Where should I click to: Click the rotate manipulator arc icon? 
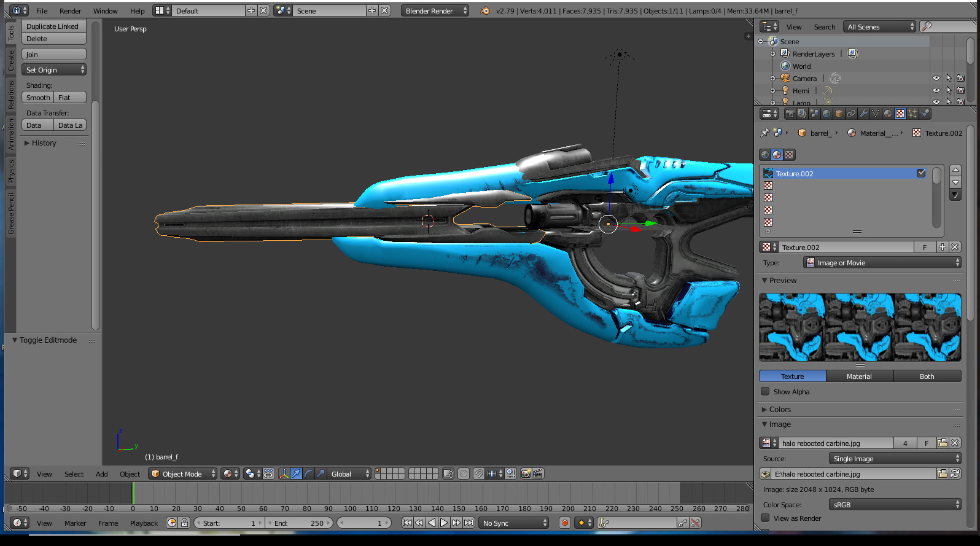(x=309, y=474)
